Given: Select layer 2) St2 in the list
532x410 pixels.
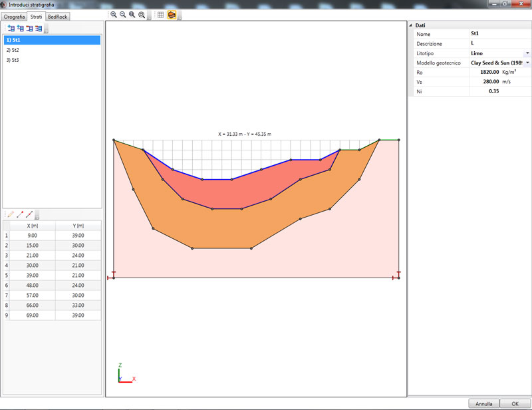Looking at the screenshot, I should [53, 50].
